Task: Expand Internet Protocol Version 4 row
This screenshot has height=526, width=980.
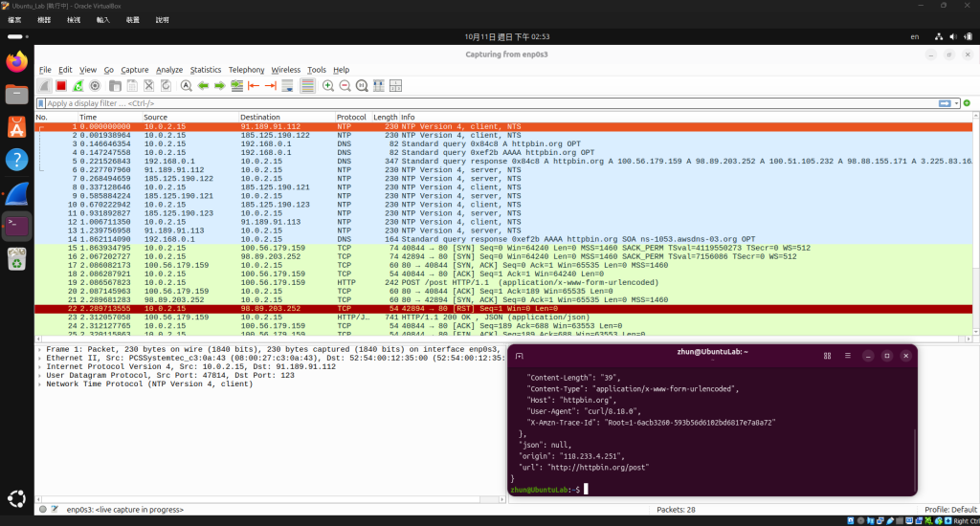Action: pos(39,367)
